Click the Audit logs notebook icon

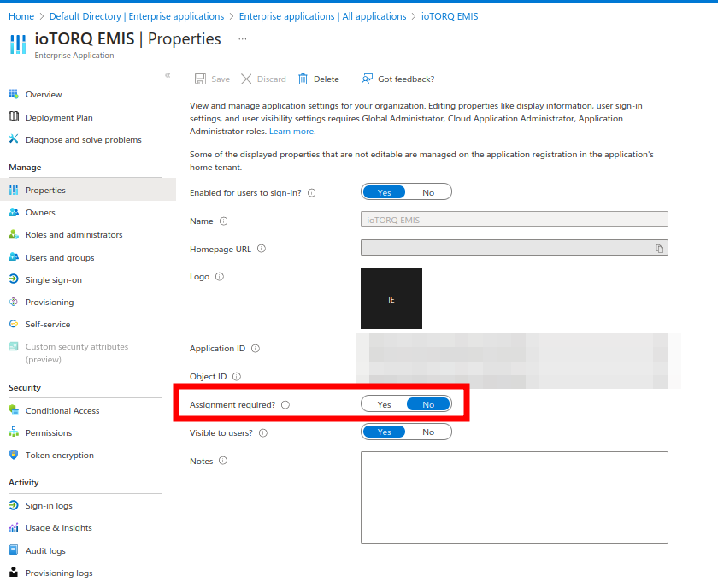tap(14, 550)
